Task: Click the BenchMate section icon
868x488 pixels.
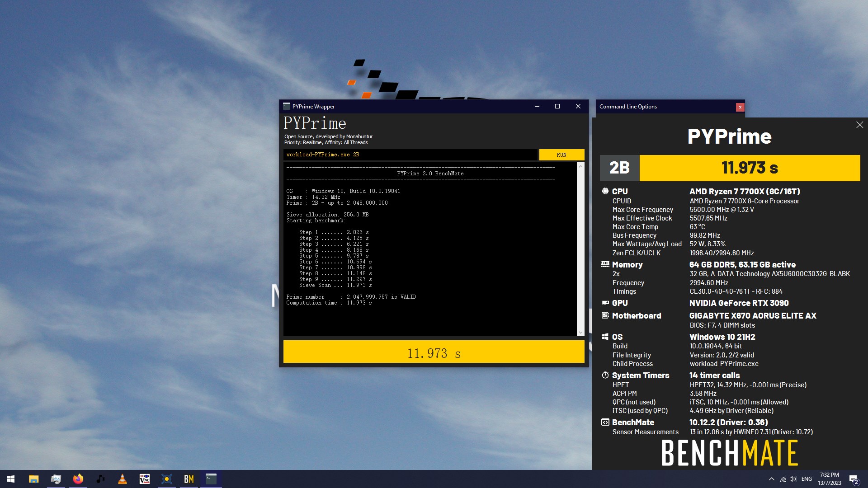Action: point(605,422)
